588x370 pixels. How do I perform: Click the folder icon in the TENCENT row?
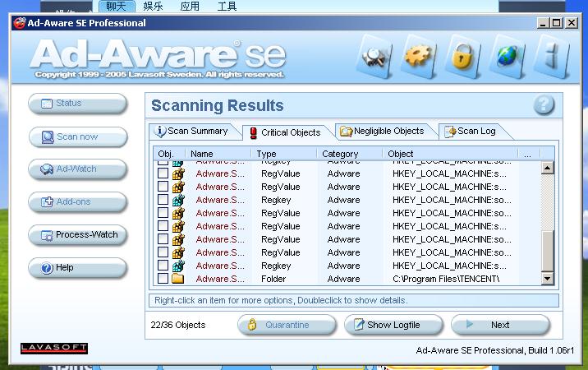tap(177, 279)
